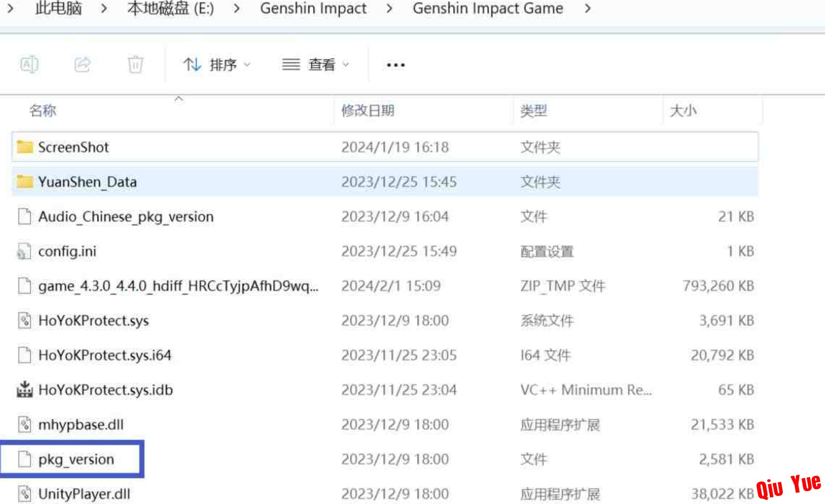Click the HoYoKProtect.sys file icon

(25, 320)
